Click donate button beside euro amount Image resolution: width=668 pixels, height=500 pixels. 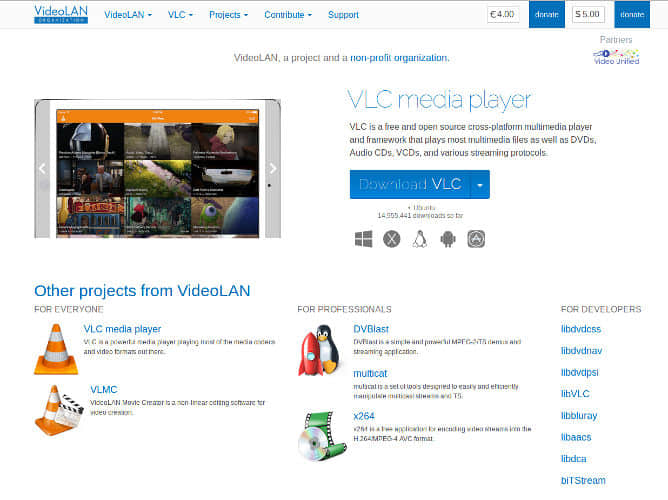click(547, 14)
